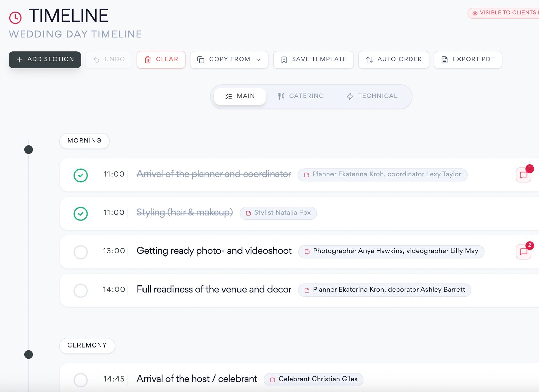Click the Auto Order button
The width and height of the screenshot is (539, 392).
394,60
